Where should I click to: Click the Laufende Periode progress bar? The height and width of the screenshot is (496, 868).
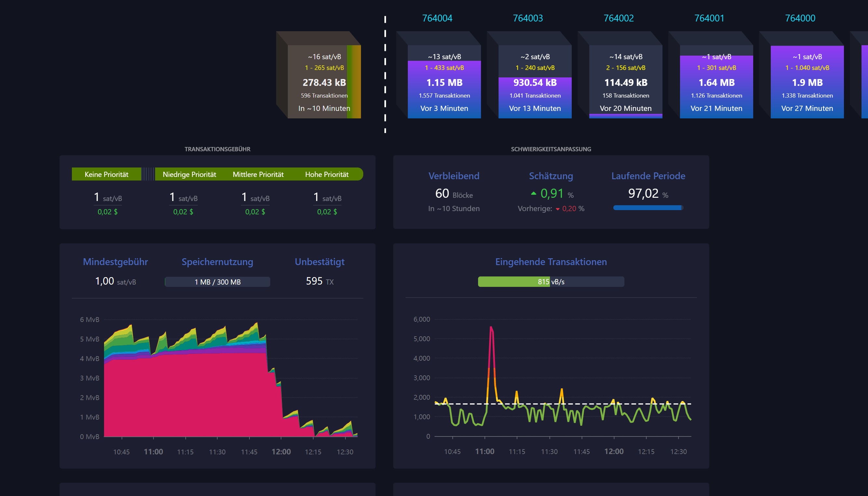(648, 208)
